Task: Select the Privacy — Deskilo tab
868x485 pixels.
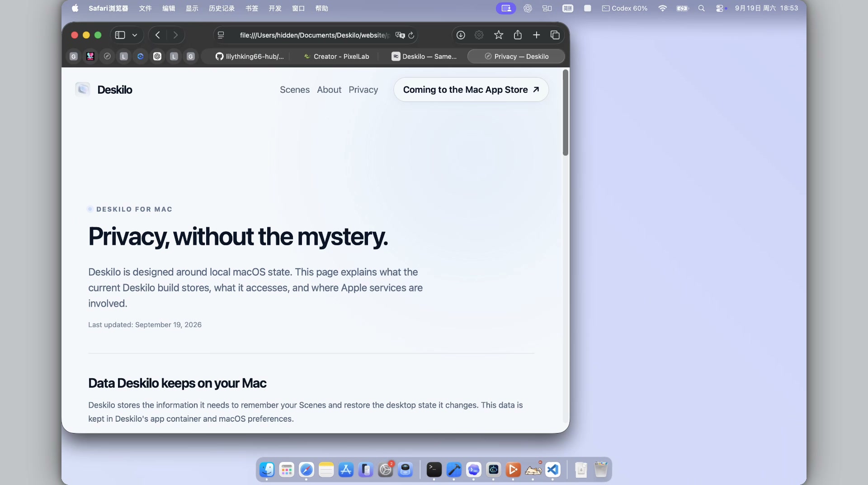Action: coord(516,56)
